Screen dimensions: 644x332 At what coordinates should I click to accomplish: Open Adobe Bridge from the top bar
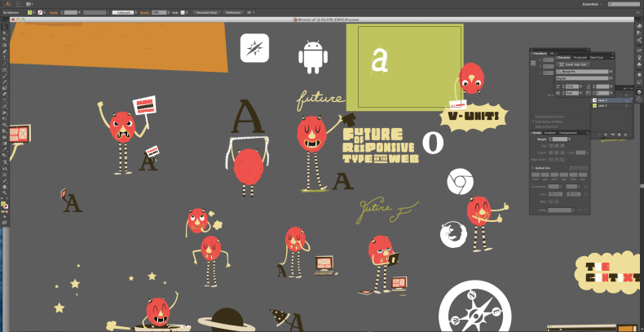(19, 4)
